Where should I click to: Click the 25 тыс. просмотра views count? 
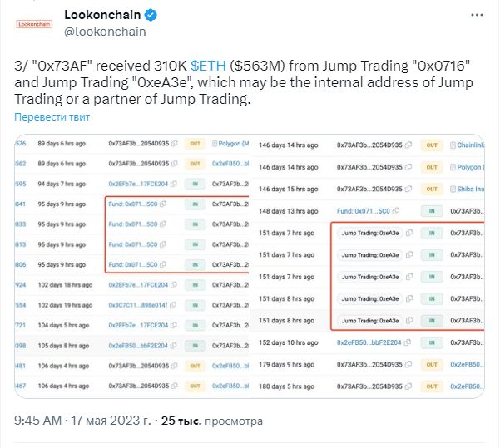pyautogui.click(x=212, y=421)
